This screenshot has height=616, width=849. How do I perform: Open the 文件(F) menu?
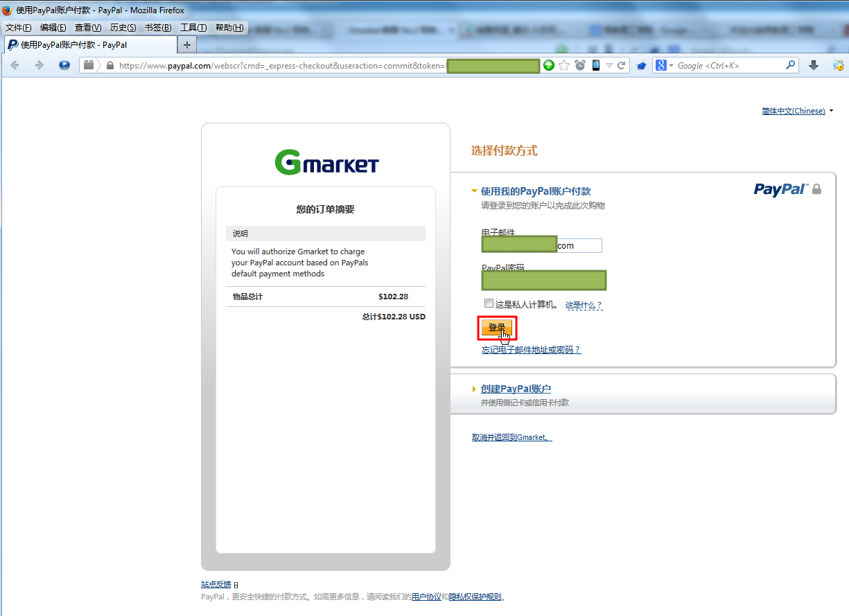coord(19,28)
